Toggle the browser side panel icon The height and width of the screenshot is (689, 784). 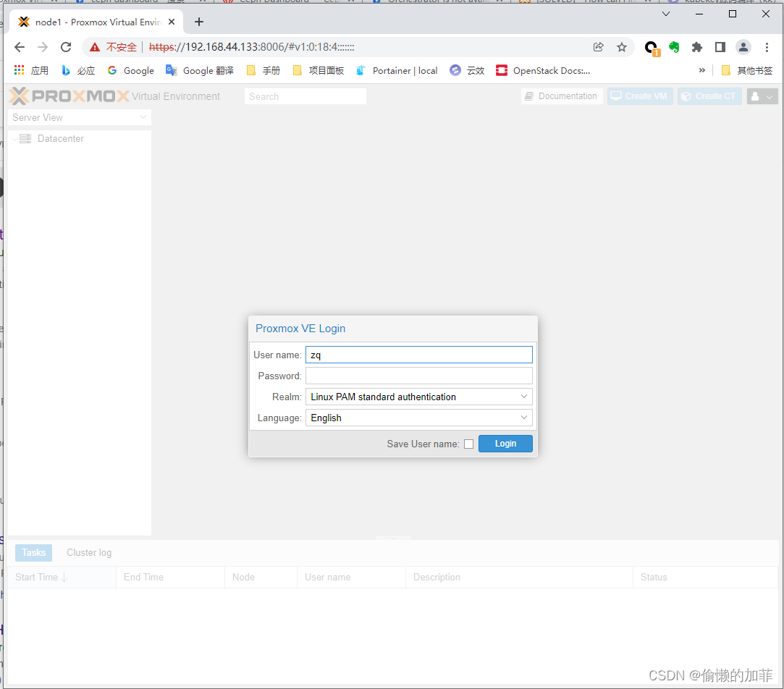click(x=720, y=47)
